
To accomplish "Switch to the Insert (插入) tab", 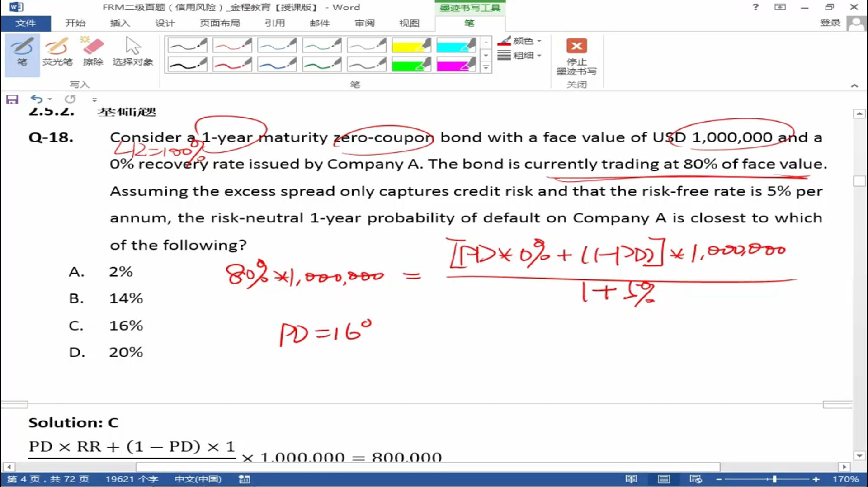I will click(x=120, y=23).
